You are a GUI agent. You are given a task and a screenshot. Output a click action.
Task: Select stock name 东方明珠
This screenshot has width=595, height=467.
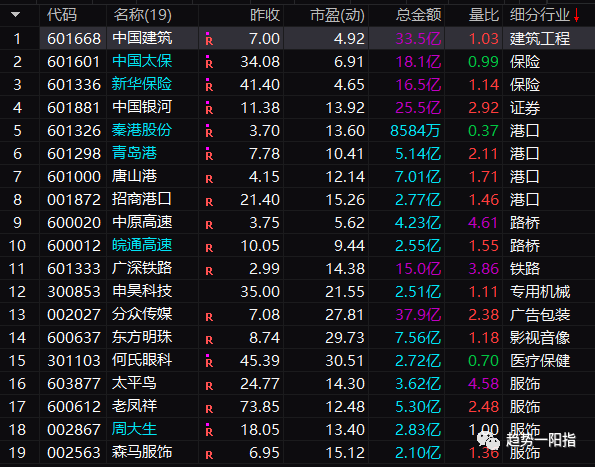[x=142, y=337]
